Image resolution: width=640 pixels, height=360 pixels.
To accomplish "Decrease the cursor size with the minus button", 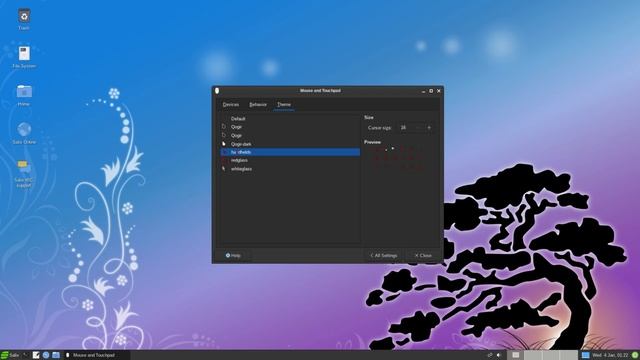I will pyautogui.click(x=419, y=128).
